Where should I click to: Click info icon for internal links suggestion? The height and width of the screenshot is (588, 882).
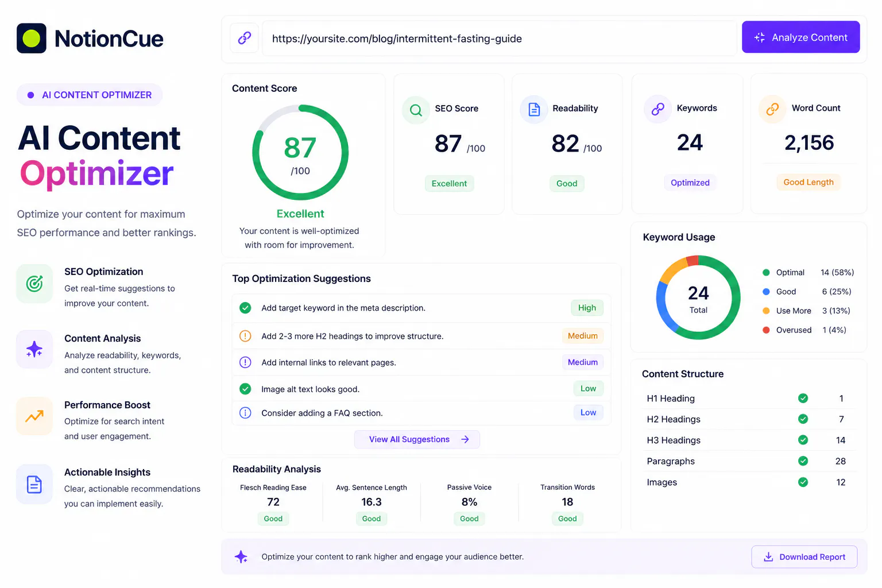click(x=245, y=362)
